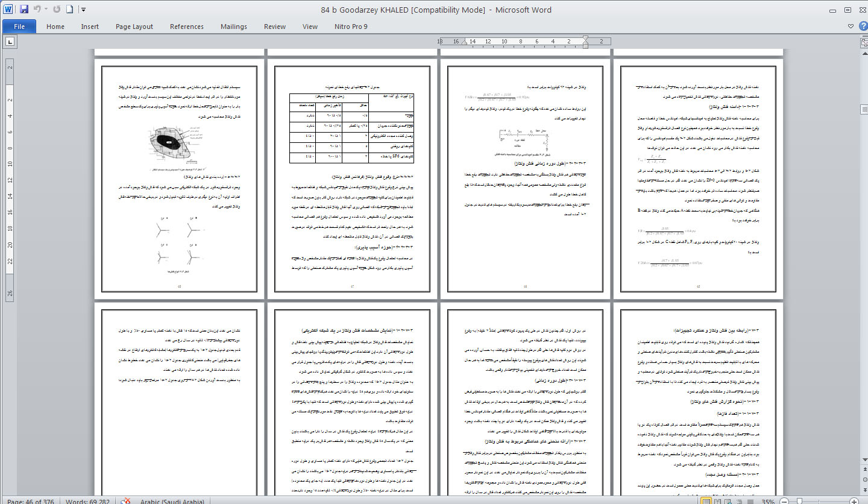
Task: Open the File backstage menu
Action: (x=19, y=27)
